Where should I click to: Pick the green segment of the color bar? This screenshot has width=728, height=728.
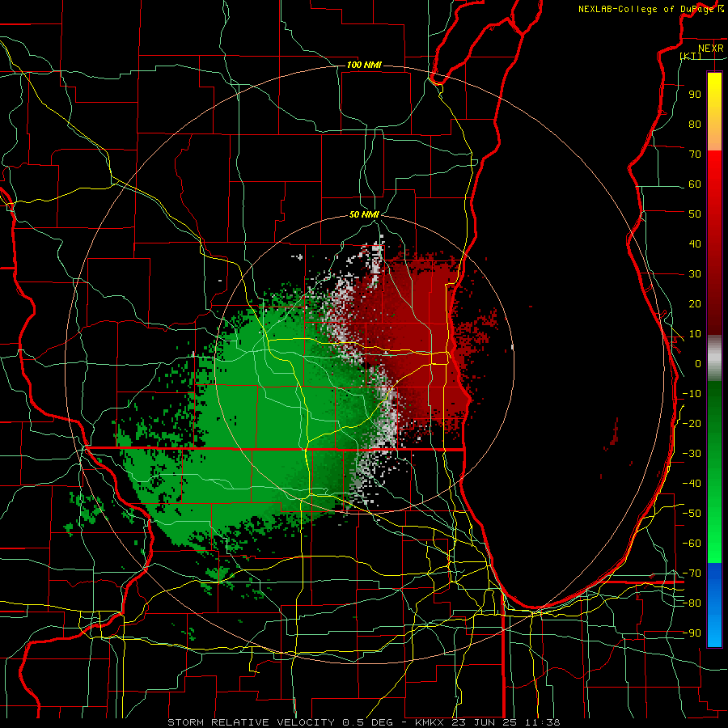click(x=714, y=472)
